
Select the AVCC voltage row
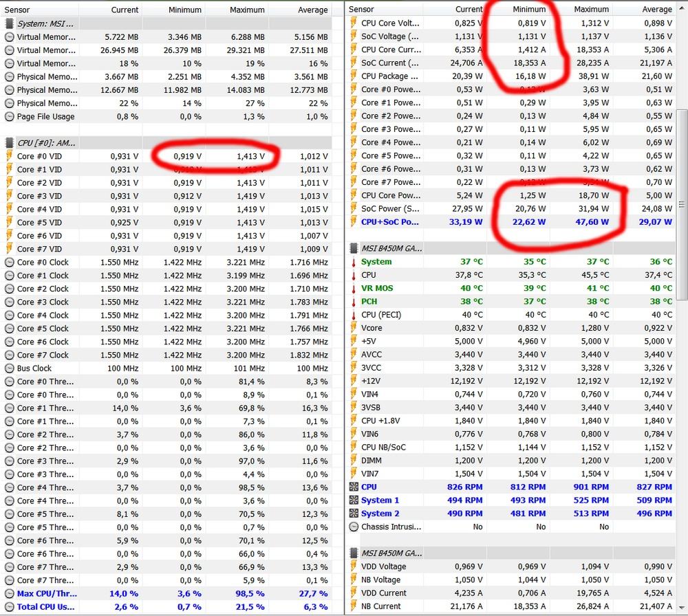pos(511,354)
